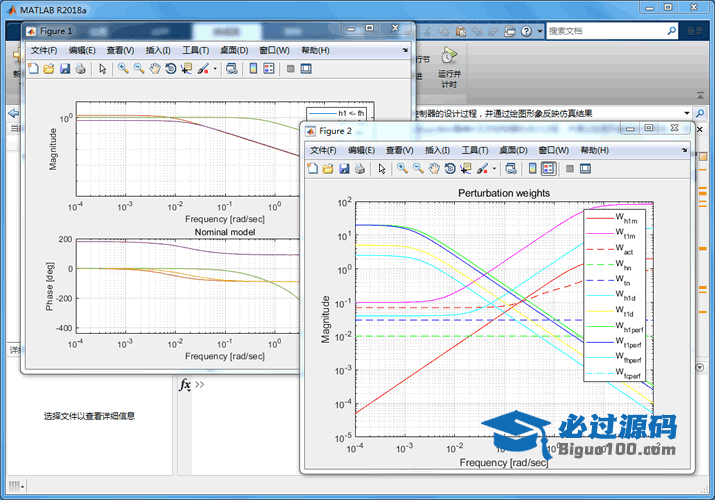The image size is (715, 500).
Task: Dock Figure 1 using the corner arrow
Action: 405,50
